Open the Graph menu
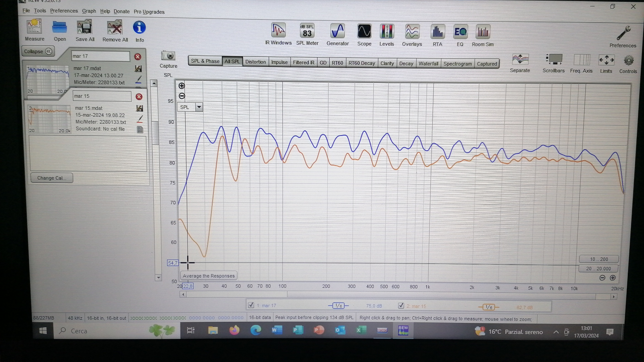 coord(89,11)
